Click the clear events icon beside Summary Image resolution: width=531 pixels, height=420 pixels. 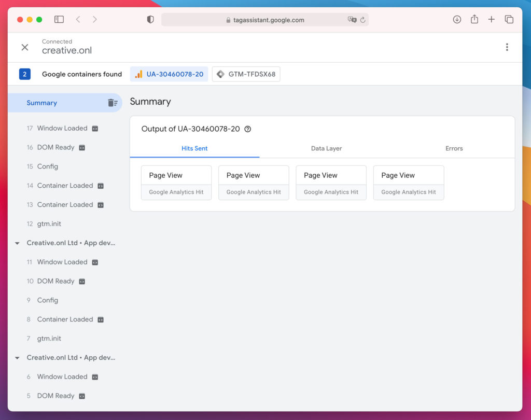click(113, 103)
